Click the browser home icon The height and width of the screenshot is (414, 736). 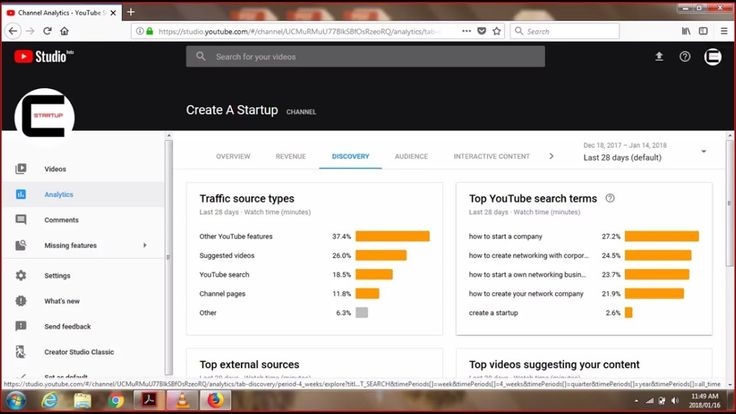coord(64,31)
